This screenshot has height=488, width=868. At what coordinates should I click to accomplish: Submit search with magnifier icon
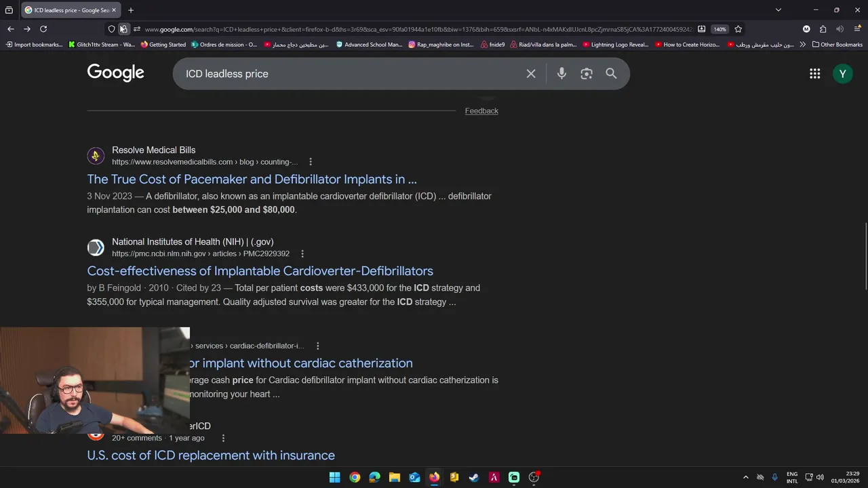click(x=611, y=74)
